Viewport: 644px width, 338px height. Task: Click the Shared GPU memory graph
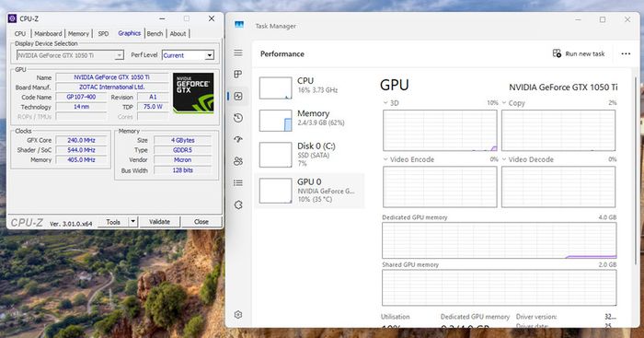pos(499,288)
